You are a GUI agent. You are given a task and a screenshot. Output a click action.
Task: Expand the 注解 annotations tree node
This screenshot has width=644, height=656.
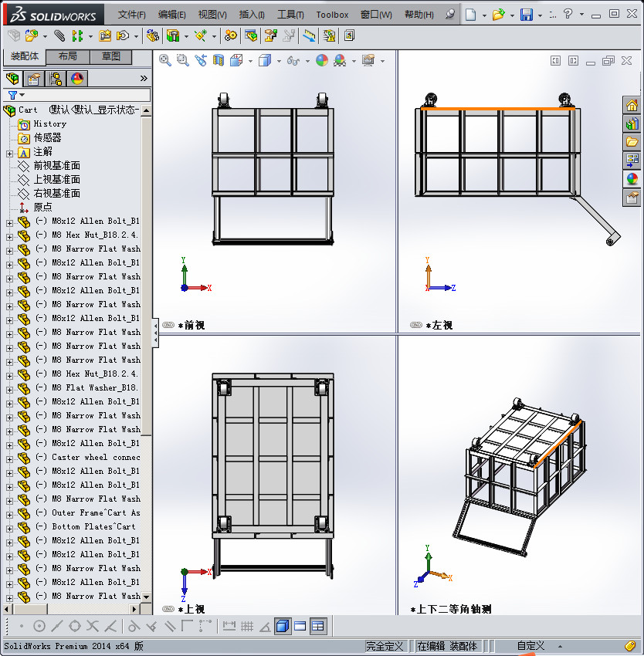pos(9,152)
